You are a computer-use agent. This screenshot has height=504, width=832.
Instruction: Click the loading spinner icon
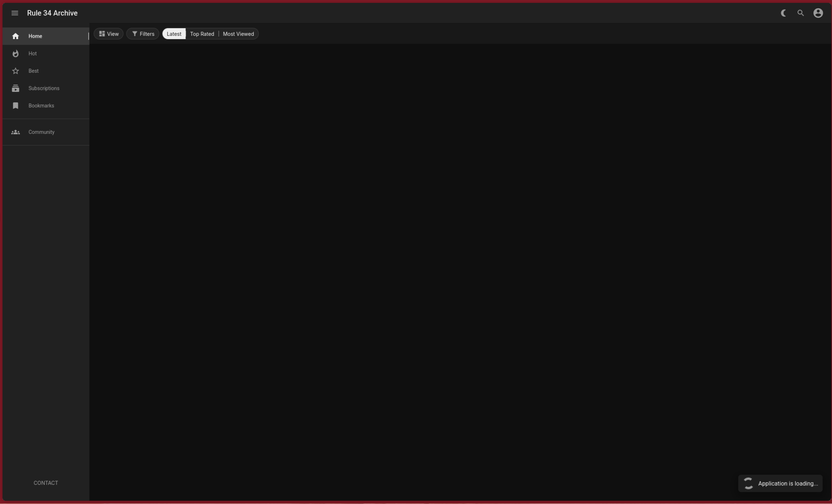click(748, 483)
